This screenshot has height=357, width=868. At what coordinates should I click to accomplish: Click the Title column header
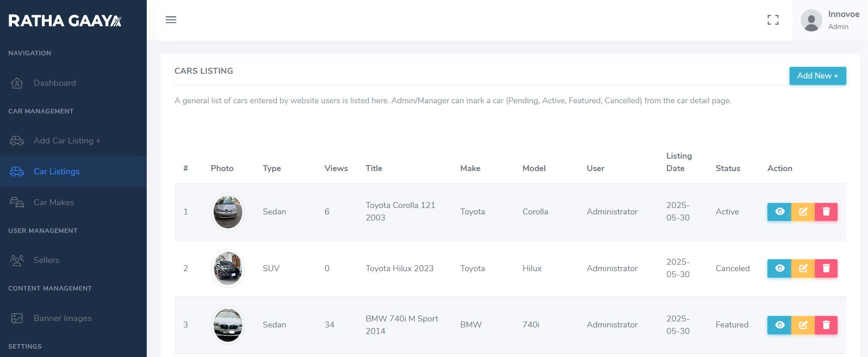(374, 168)
